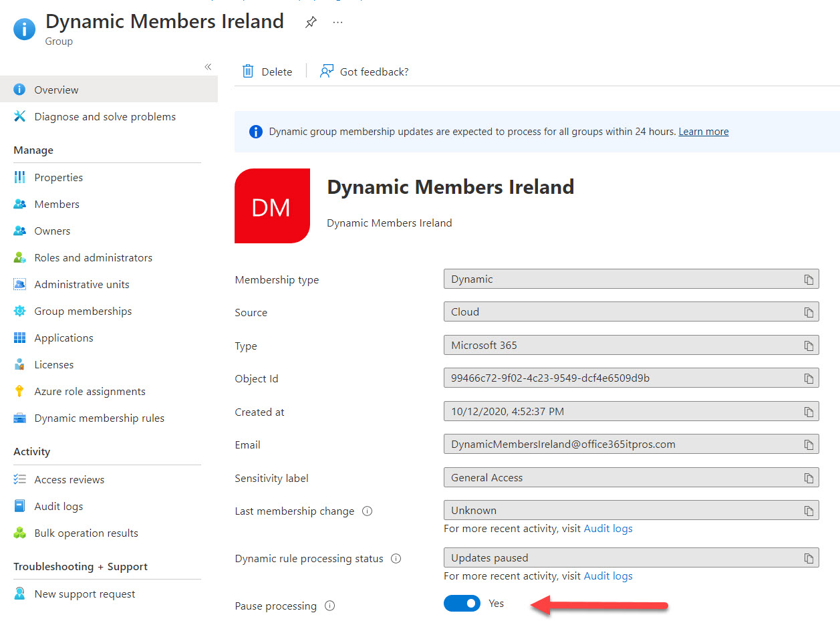Screen dimensions: 840x629
Task: Collapse the left navigation pane
Action: click(208, 67)
